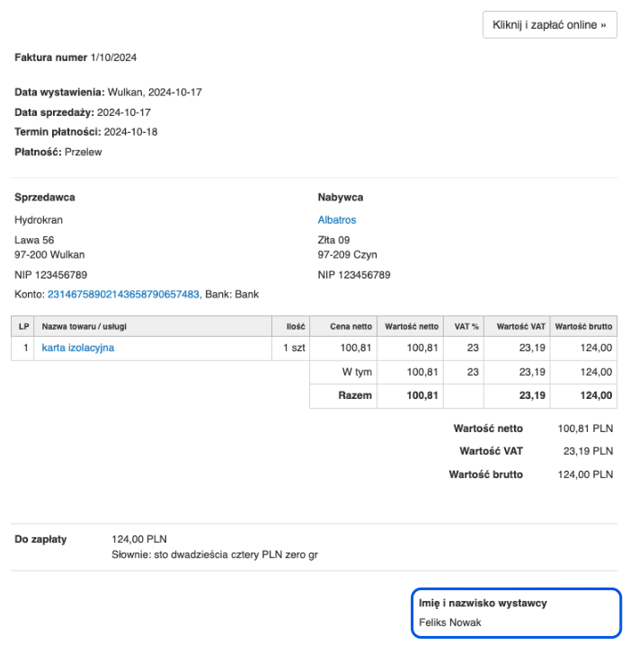Select seller street 'Lawa 56'

tap(34, 240)
